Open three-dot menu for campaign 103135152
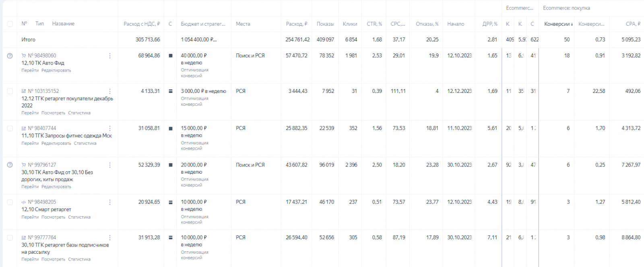This screenshot has height=267, width=644. 110,91
